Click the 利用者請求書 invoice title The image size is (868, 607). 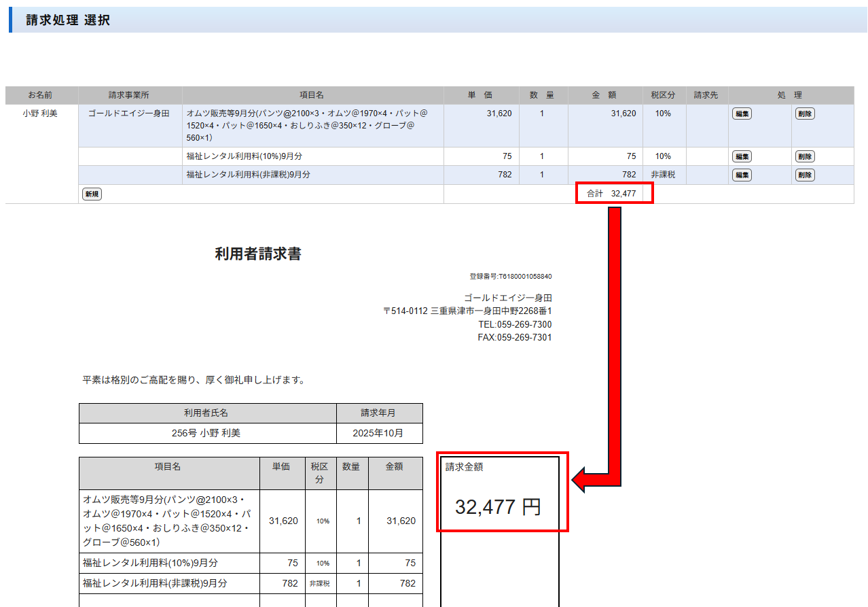258,254
